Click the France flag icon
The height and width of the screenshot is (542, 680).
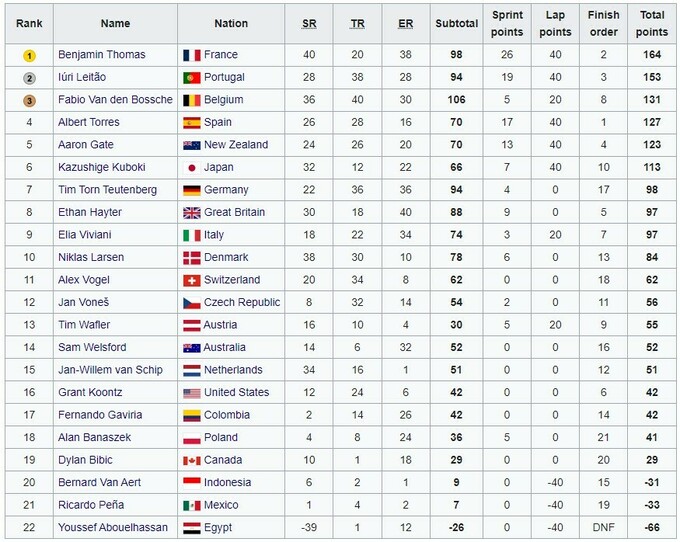coord(191,55)
